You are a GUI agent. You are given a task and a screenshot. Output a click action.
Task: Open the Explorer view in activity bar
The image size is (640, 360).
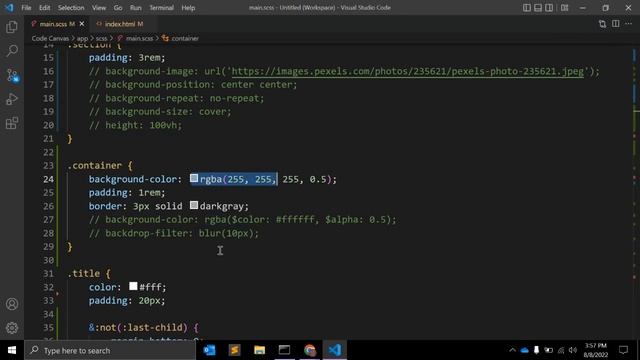(12, 27)
